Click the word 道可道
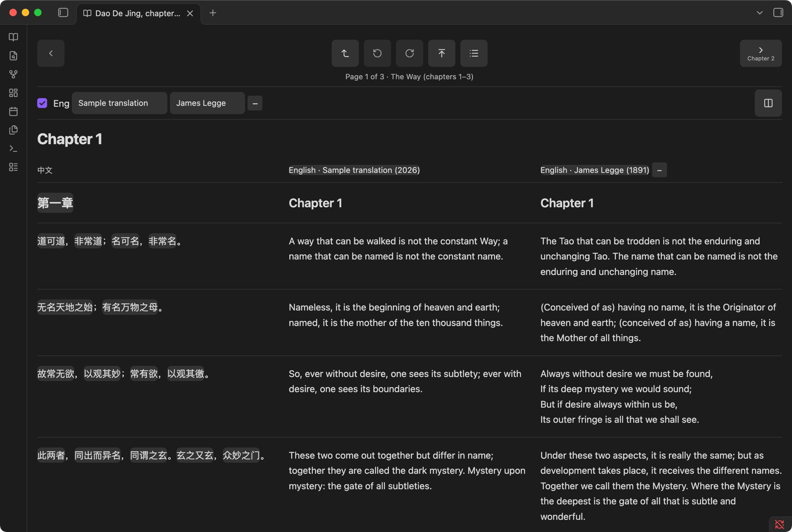The height and width of the screenshot is (532, 792). coord(51,241)
